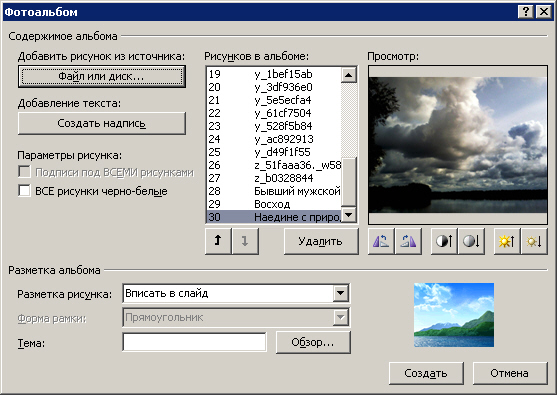The height and width of the screenshot is (395, 557).
Task: Click 'Создать надпись' button
Action: click(102, 123)
